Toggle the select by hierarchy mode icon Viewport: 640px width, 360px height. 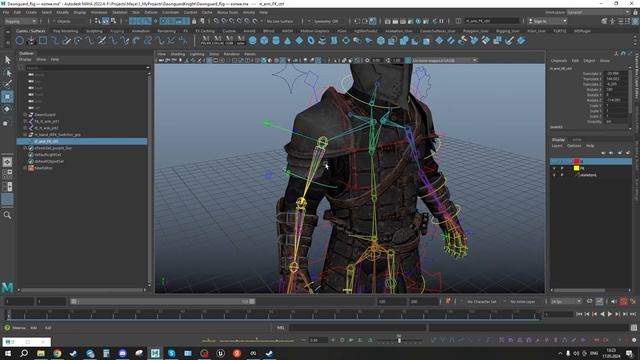[98, 21]
